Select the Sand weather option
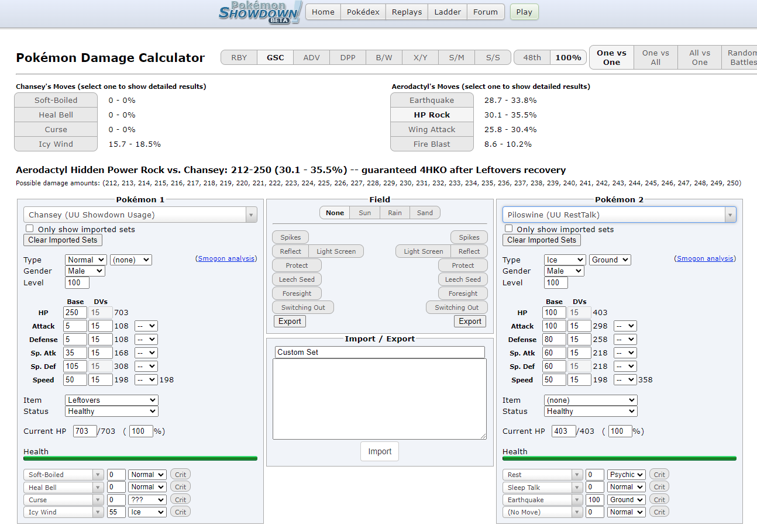The width and height of the screenshot is (757, 532). [x=425, y=213]
